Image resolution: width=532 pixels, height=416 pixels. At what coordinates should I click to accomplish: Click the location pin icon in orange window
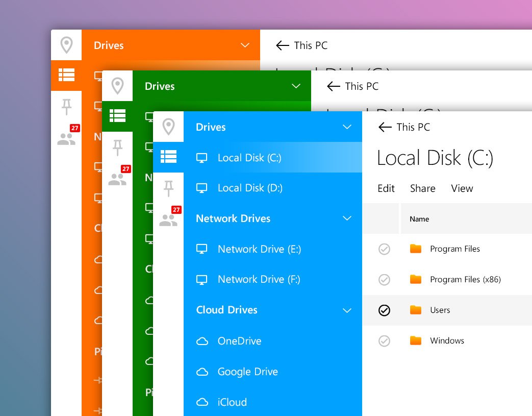coord(66,45)
